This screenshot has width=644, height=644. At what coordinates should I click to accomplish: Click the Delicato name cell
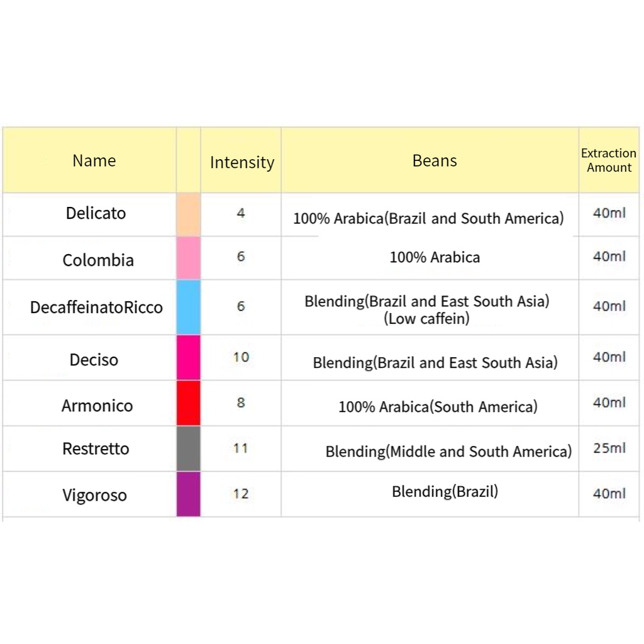tap(96, 213)
